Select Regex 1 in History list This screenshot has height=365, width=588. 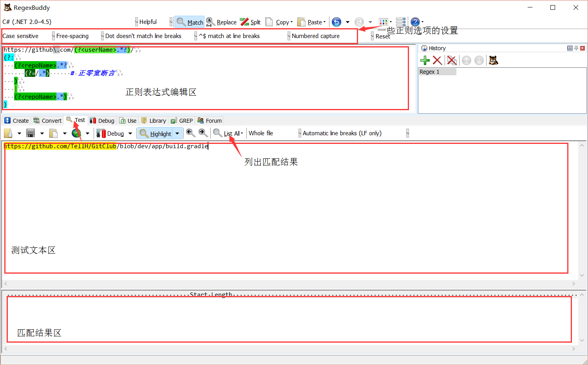[438, 72]
